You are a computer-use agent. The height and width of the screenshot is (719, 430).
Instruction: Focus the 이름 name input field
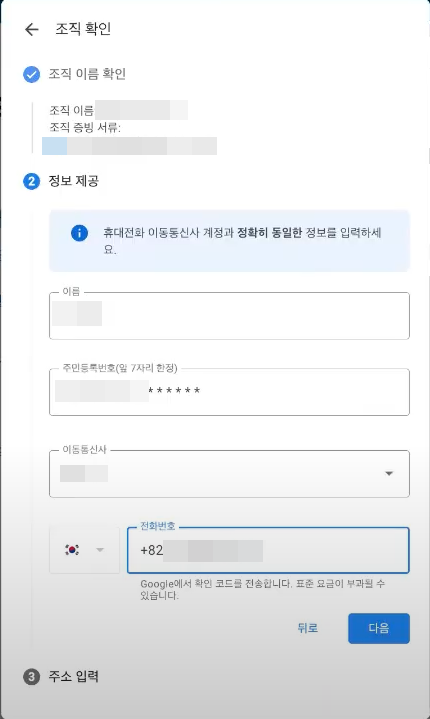(229, 316)
